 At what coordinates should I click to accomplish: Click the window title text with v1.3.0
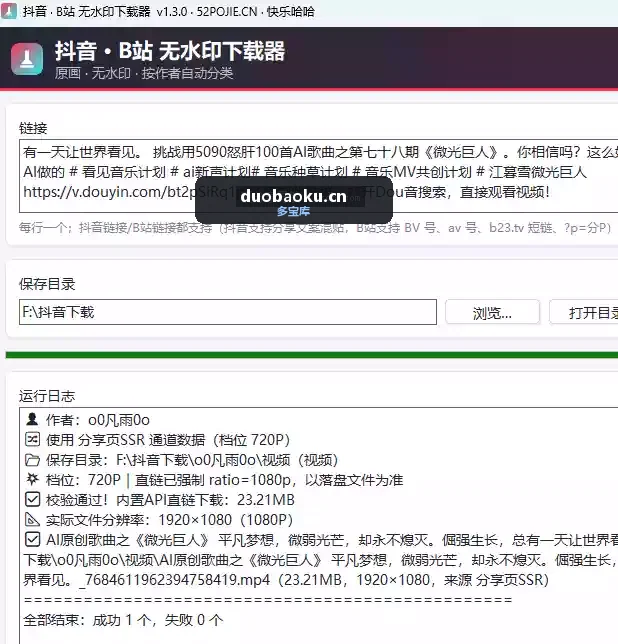tap(169, 12)
